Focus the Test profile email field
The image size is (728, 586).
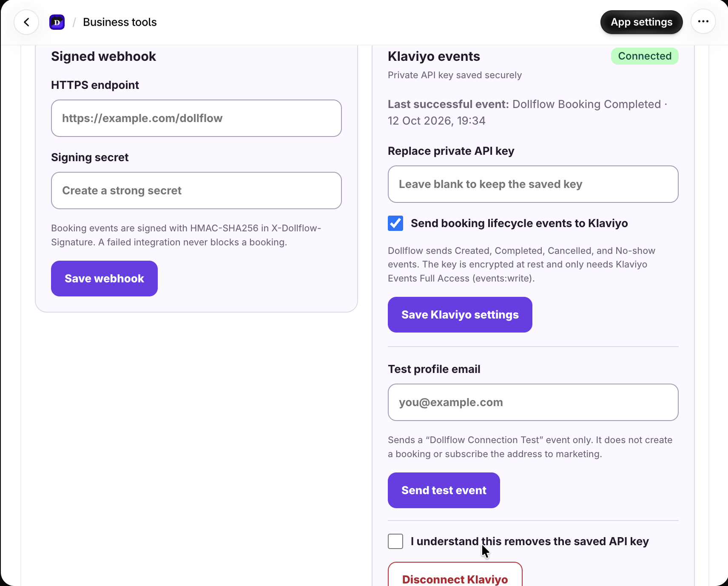click(533, 402)
